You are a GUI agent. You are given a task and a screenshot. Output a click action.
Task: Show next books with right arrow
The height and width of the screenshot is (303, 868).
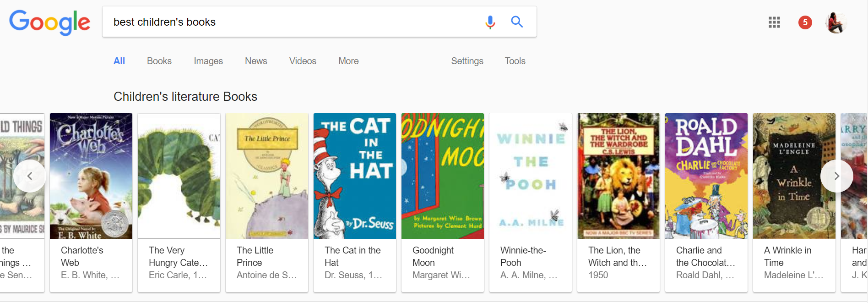[837, 176]
